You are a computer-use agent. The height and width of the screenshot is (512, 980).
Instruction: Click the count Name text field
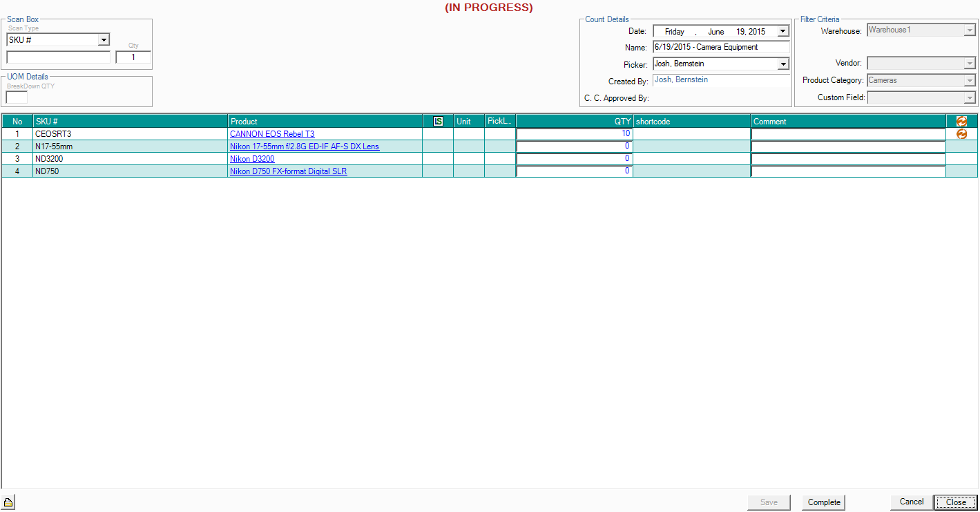pos(720,48)
